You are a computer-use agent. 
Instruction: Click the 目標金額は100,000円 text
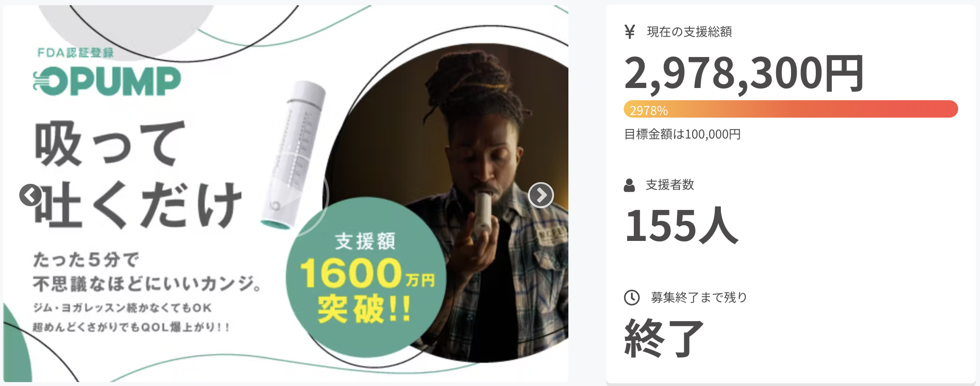point(683,134)
